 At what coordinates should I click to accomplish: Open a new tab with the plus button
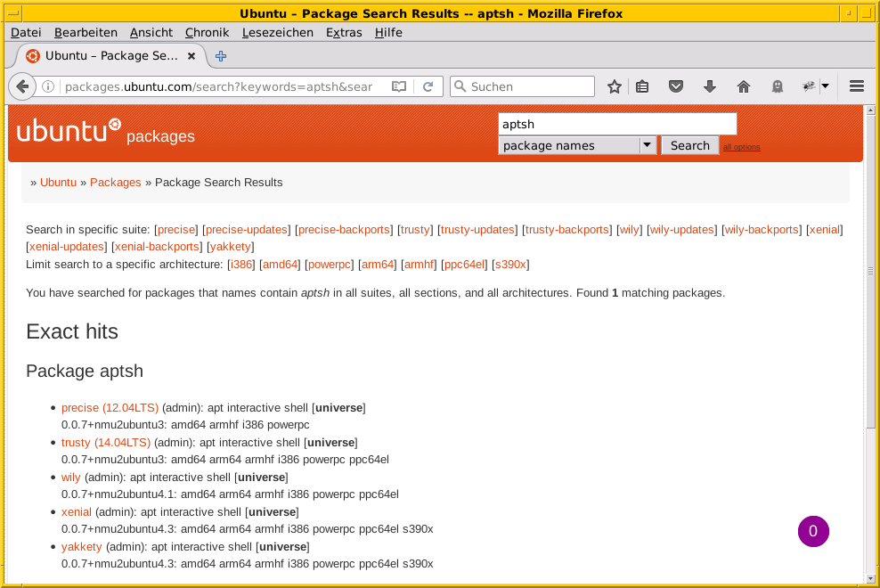click(220, 54)
